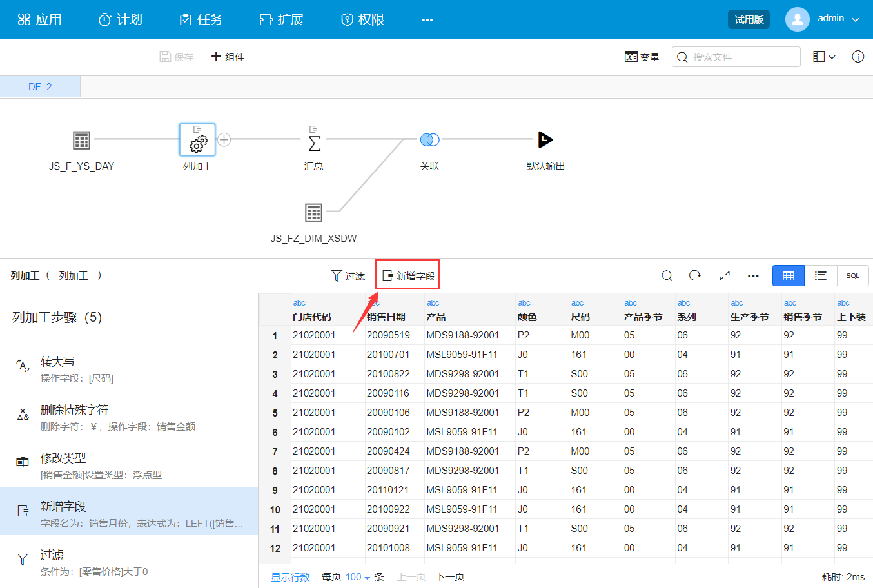Expand the data panel to fullscreen
Viewport: 873px width, 588px height.
[x=725, y=275]
